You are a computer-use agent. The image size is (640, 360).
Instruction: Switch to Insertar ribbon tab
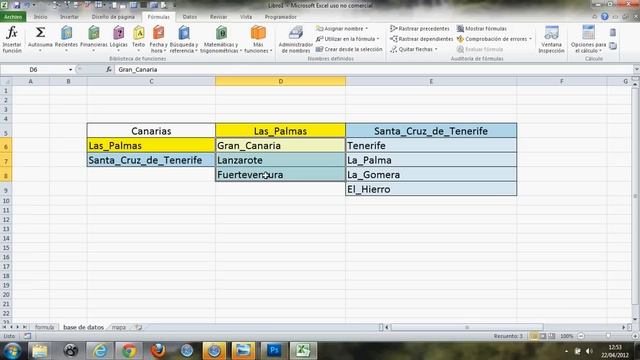(69, 17)
